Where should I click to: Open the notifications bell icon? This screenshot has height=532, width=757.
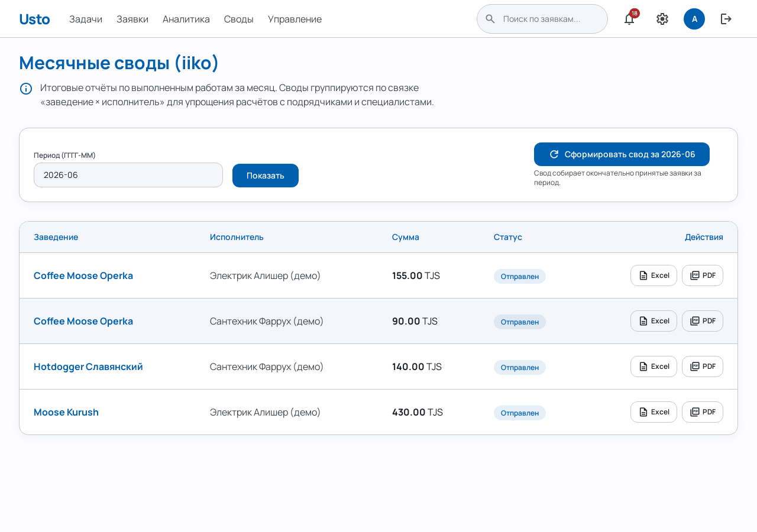[629, 19]
